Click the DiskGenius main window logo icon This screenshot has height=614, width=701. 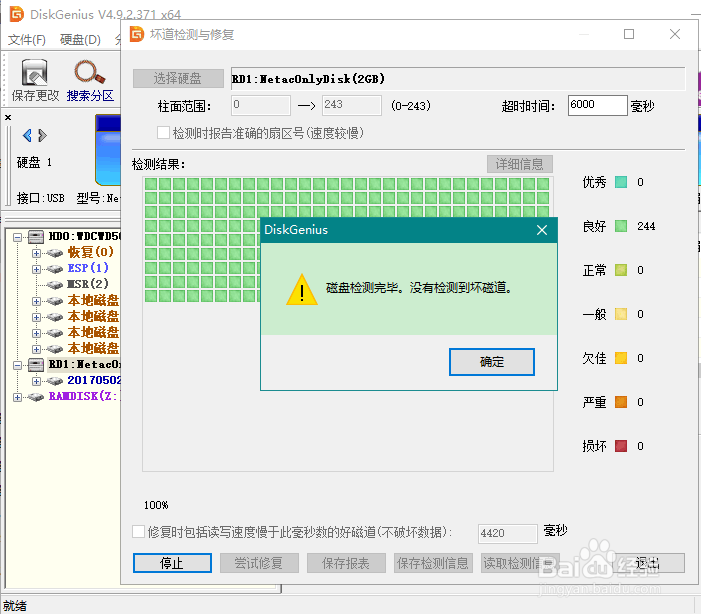coord(17,14)
